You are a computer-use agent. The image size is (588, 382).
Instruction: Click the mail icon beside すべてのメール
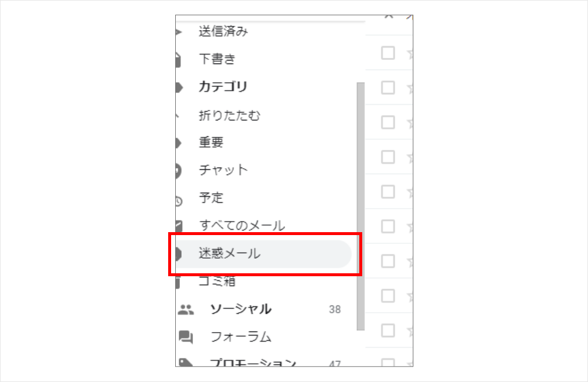pyautogui.click(x=179, y=226)
